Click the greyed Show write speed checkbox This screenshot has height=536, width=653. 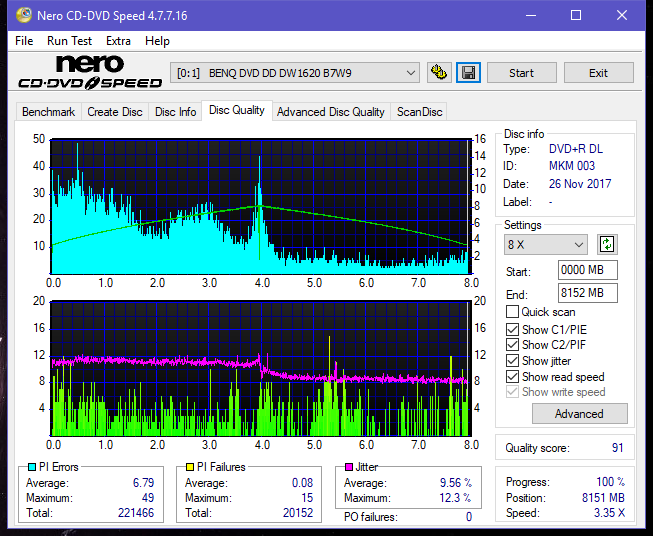point(512,392)
